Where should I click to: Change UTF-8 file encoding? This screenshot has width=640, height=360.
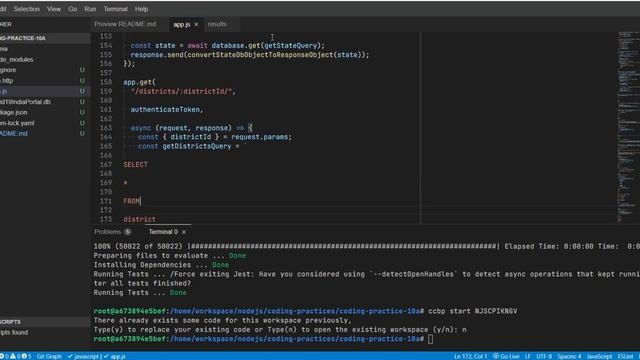[x=544, y=356]
